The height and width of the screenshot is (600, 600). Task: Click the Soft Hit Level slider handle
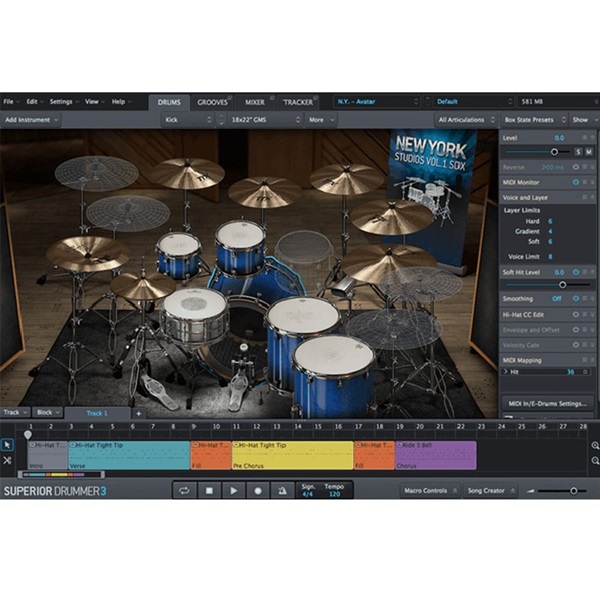pos(562,285)
